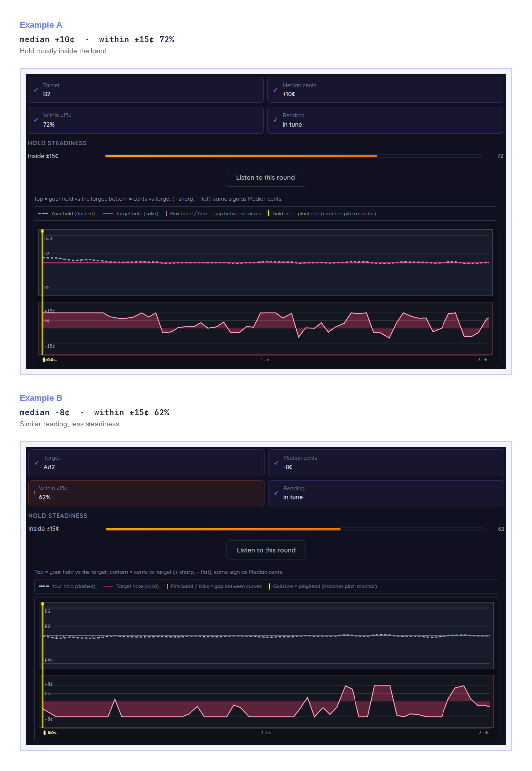Click the 'median -8¢ · within ±15¢ 62%' summary line
This screenshot has height=771, width=532.
tap(94, 413)
